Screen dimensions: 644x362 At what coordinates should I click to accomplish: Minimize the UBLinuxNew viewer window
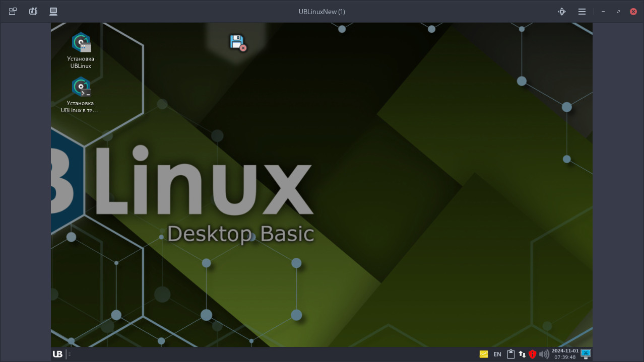coord(603,12)
